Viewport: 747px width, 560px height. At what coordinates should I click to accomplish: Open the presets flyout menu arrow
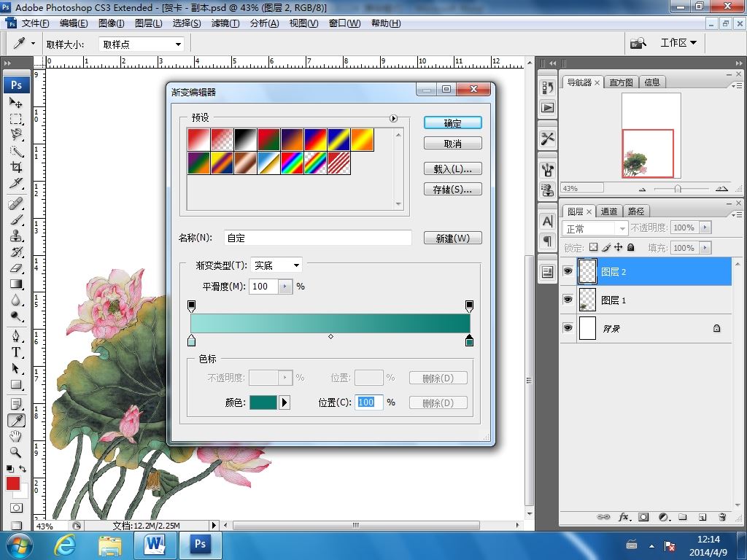[x=393, y=119]
